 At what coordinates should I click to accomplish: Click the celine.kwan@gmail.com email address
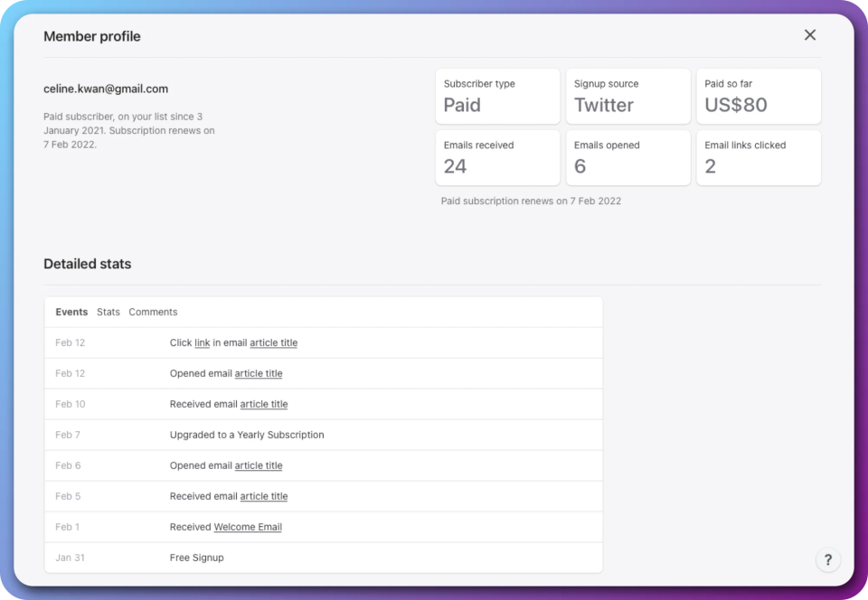tap(106, 89)
